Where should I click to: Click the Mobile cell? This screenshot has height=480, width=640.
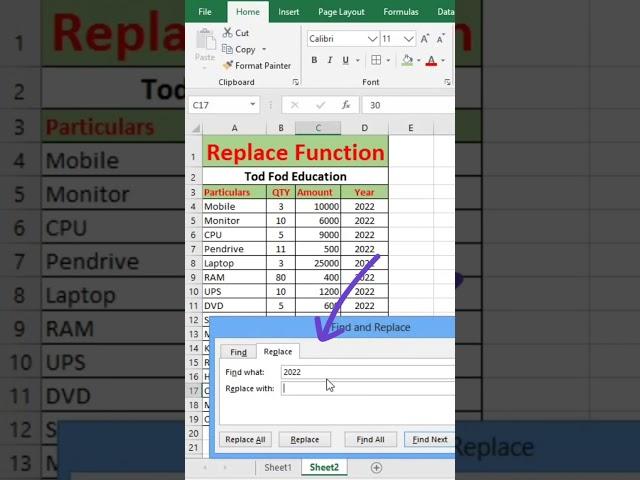tap(234, 207)
